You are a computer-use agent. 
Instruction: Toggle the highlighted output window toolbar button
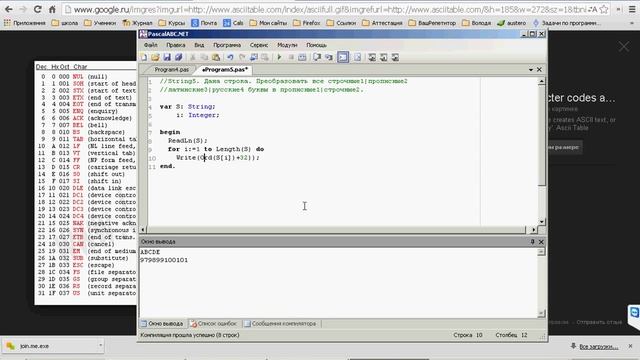[343, 58]
